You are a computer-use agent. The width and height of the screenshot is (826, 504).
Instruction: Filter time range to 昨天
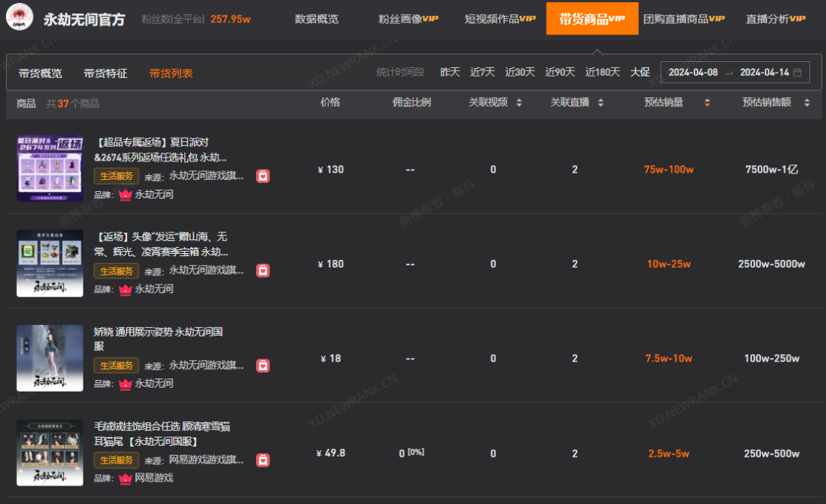click(450, 72)
